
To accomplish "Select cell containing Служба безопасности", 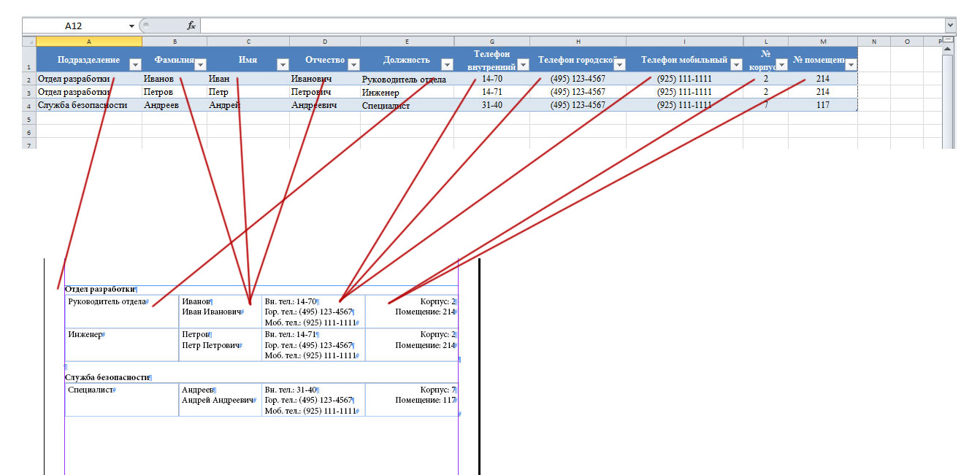I will 88,105.
